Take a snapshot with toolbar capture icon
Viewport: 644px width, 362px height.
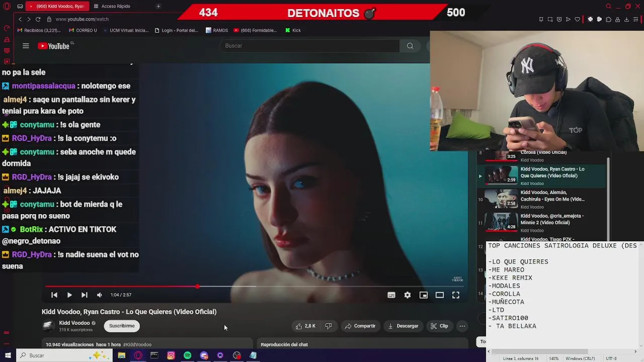pos(550,19)
